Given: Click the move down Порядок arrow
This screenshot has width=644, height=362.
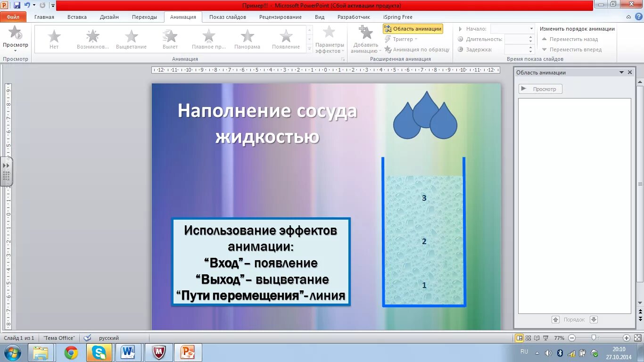Looking at the screenshot, I should click(x=594, y=320).
